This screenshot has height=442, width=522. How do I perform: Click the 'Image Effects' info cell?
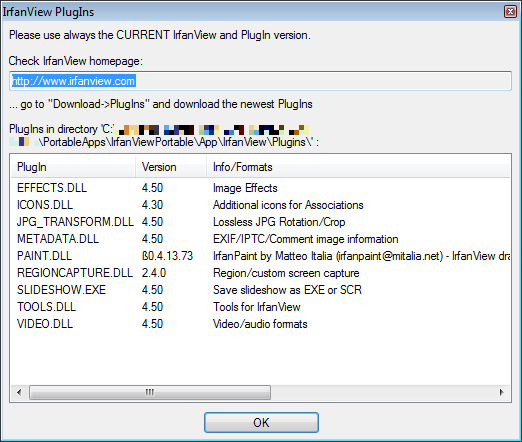point(245,188)
